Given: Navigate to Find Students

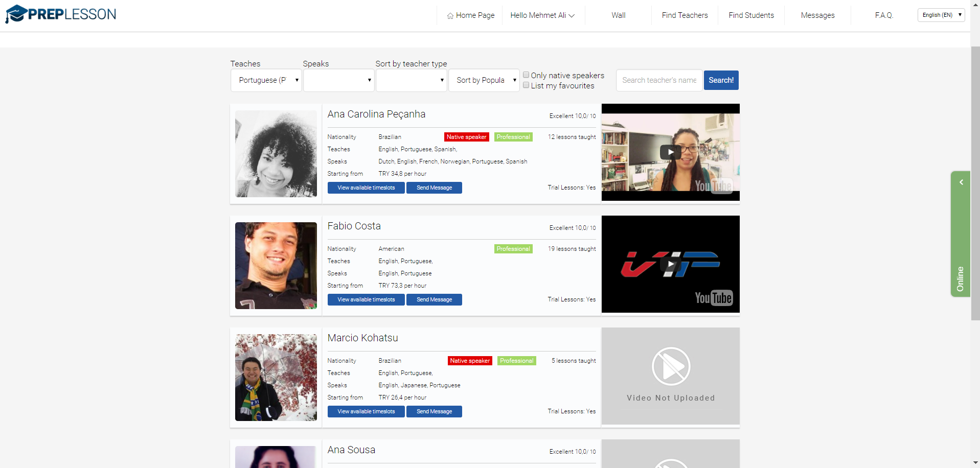Looking at the screenshot, I should click(x=751, y=15).
